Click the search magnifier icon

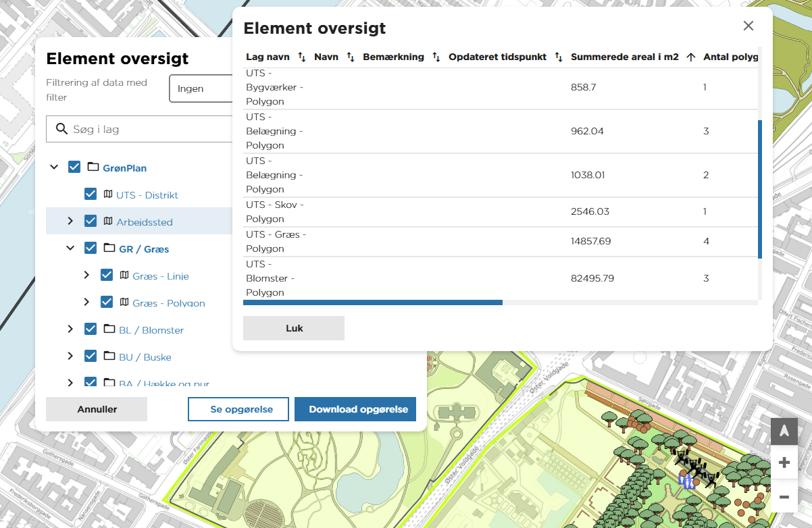pos(61,128)
